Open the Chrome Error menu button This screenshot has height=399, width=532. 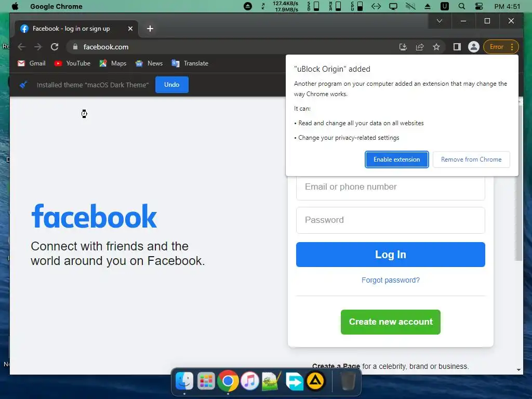coord(501,47)
